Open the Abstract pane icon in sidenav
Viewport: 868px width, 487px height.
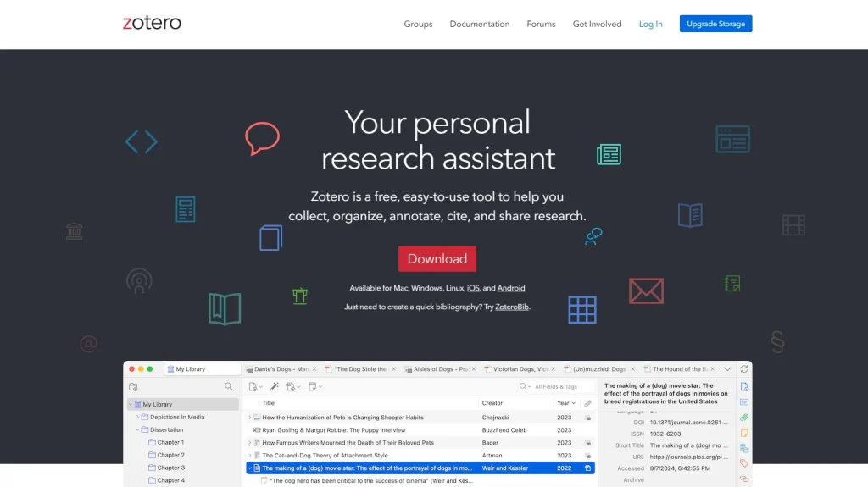pos(744,401)
